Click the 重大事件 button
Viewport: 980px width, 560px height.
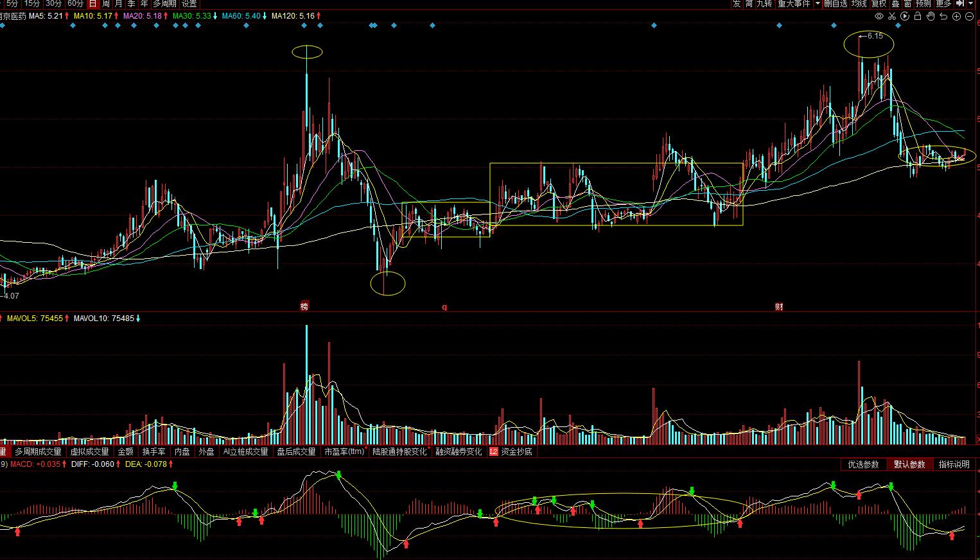tap(794, 4)
